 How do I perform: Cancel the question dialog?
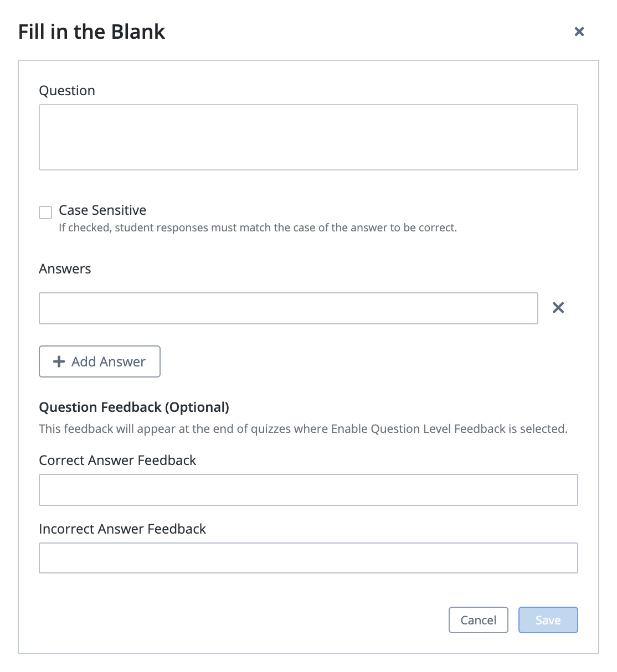(x=479, y=620)
